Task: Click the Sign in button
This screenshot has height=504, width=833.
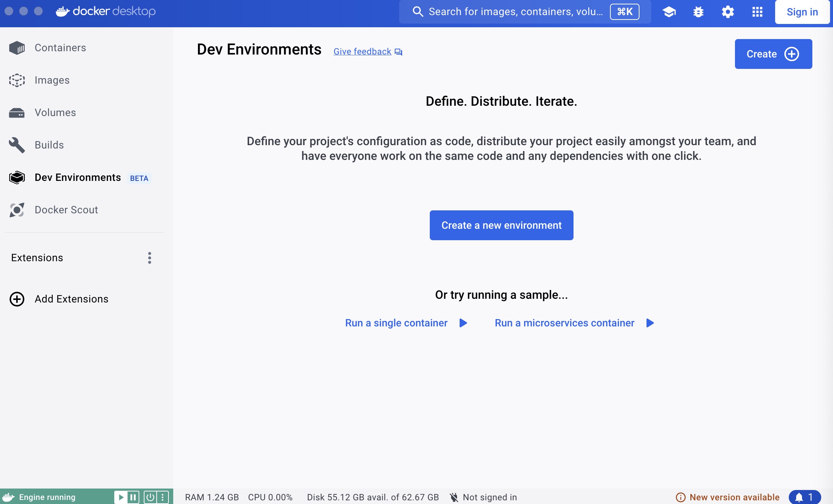Action: (x=802, y=12)
